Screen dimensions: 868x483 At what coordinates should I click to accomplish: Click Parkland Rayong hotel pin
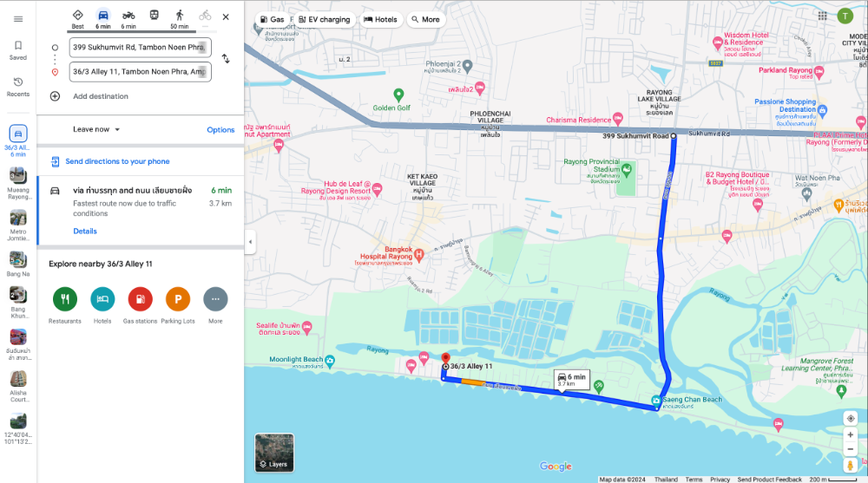819,71
